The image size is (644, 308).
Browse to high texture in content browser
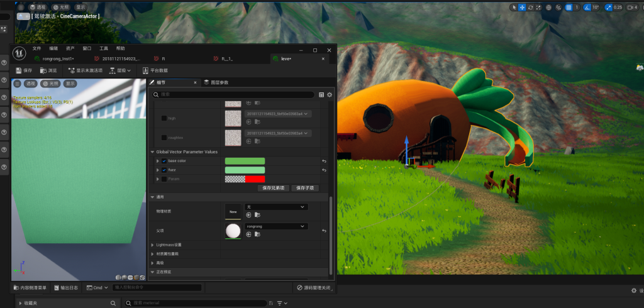257,121
